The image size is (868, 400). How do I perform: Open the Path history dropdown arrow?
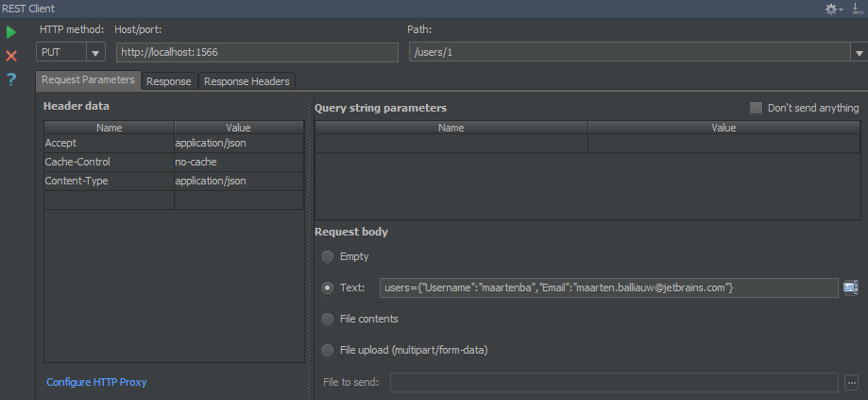pyautogui.click(x=859, y=53)
